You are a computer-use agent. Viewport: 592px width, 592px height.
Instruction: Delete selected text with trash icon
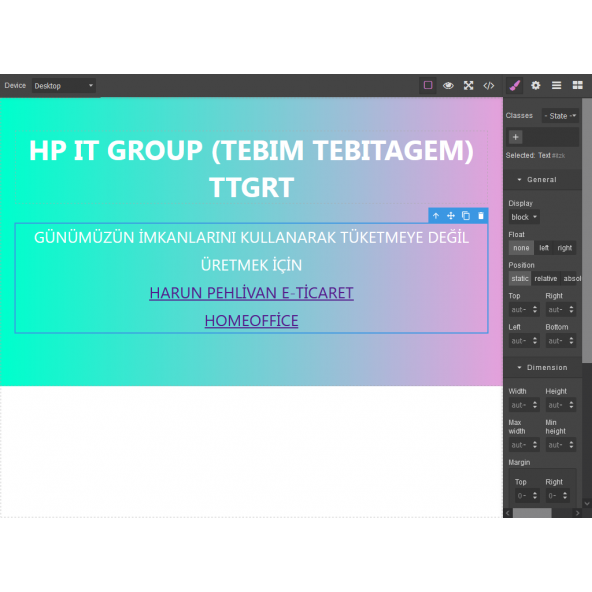click(x=481, y=216)
